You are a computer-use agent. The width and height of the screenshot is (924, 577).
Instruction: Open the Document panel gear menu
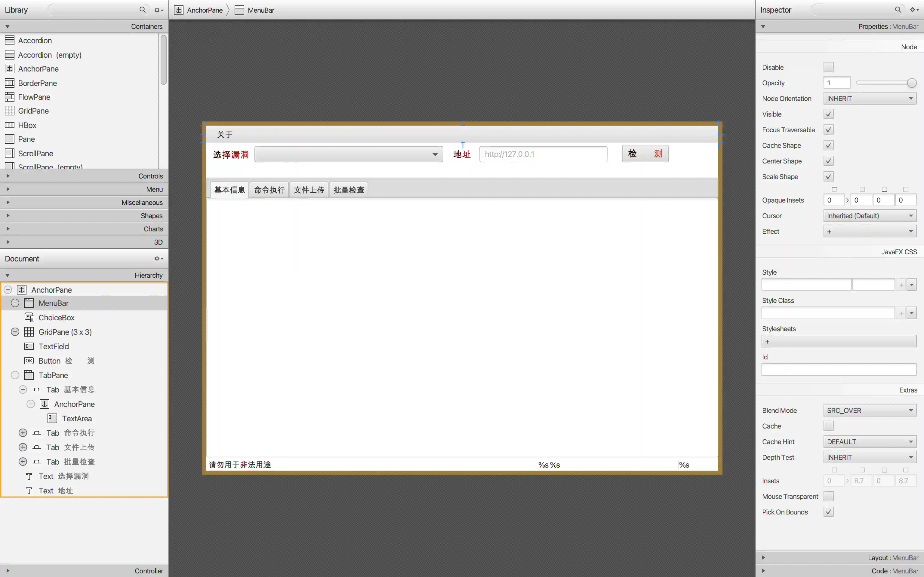click(159, 258)
